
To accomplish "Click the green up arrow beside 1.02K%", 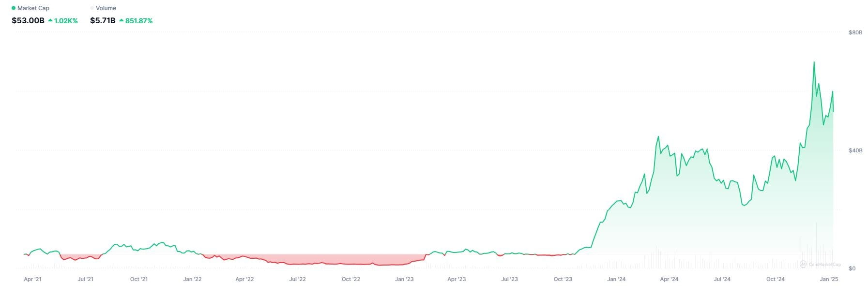I will tap(50, 21).
